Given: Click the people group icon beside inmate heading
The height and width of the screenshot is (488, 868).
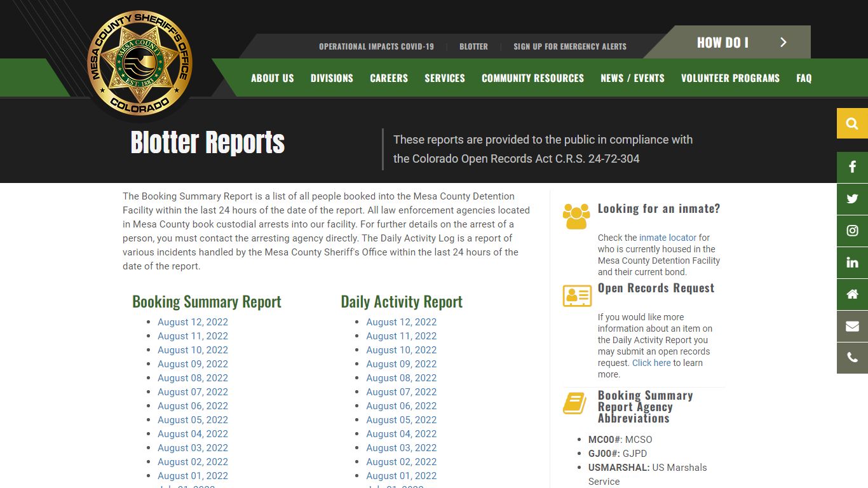Looking at the screenshot, I should point(576,217).
